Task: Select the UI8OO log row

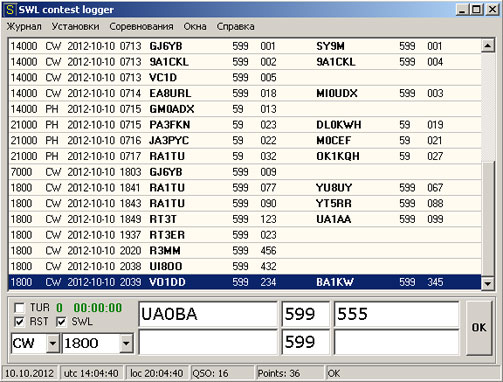Action: click(x=245, y=266)
